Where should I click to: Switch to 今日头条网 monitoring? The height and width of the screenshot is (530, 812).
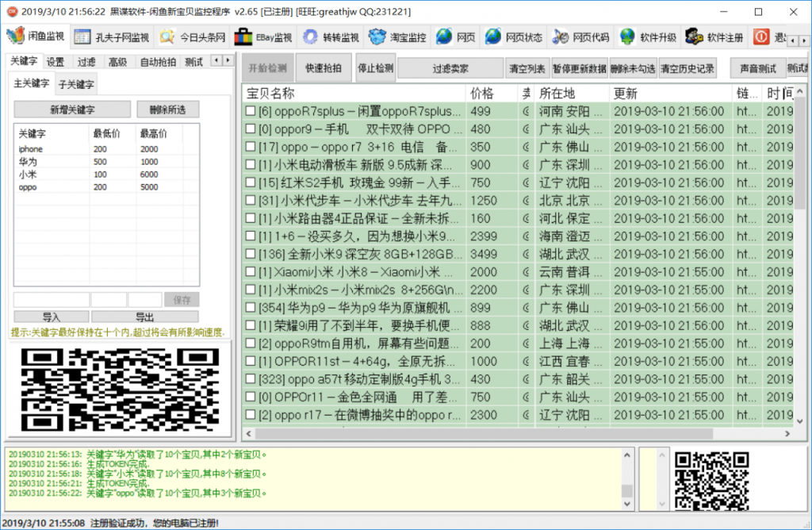[x=167, y=37]
